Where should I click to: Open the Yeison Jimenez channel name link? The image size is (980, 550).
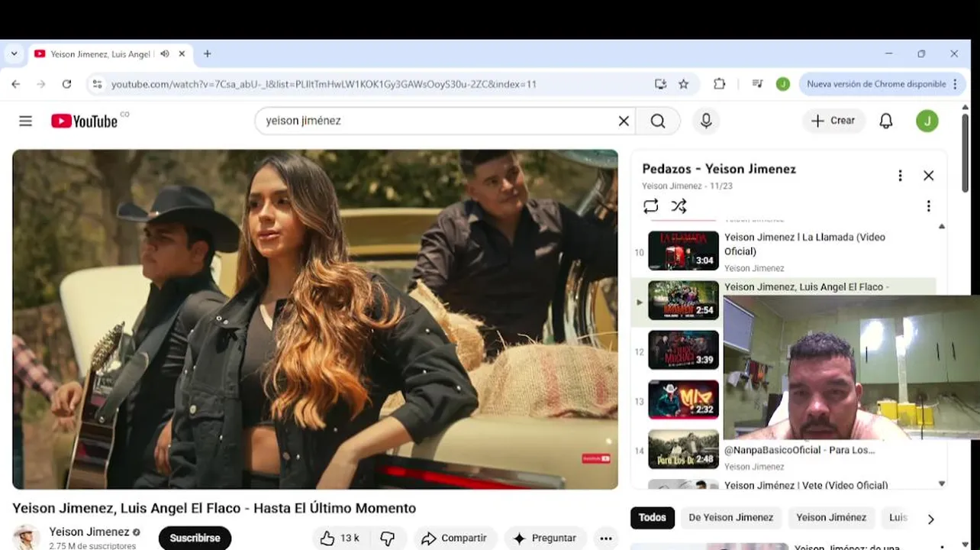[x=89, y=532]
